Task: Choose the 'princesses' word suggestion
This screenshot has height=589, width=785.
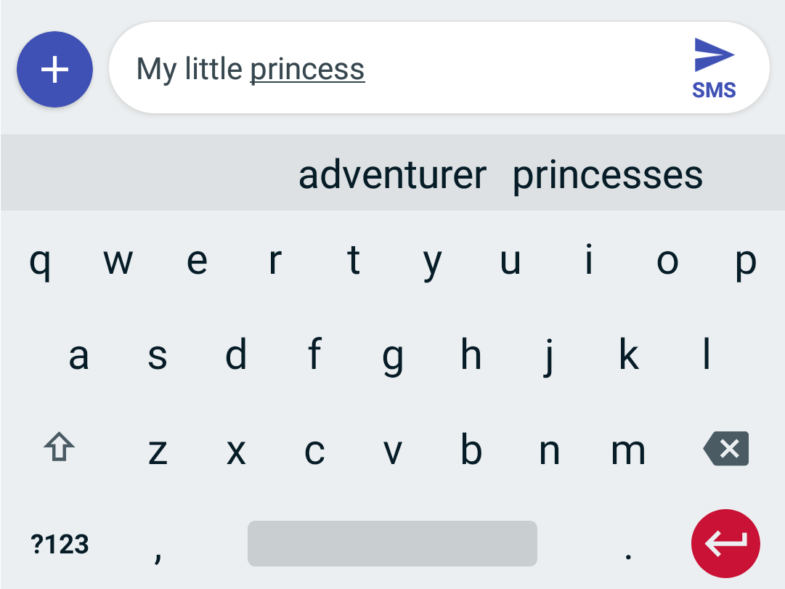Action: 608,176
